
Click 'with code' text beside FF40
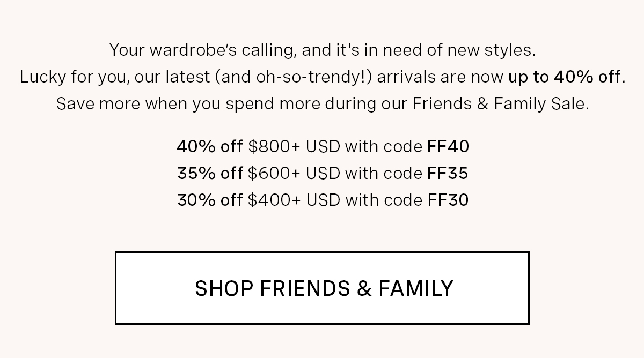384,146
